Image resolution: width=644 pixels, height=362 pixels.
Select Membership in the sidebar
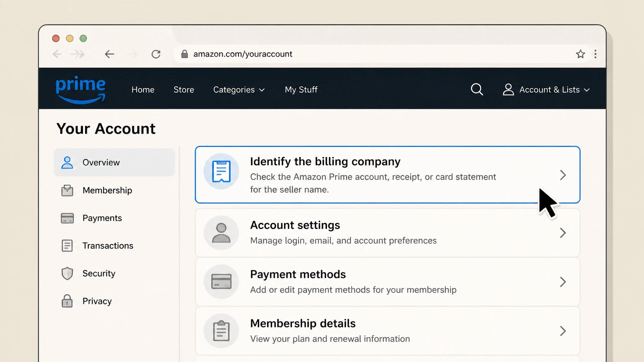pyautogui.click(x=114, y=190)
